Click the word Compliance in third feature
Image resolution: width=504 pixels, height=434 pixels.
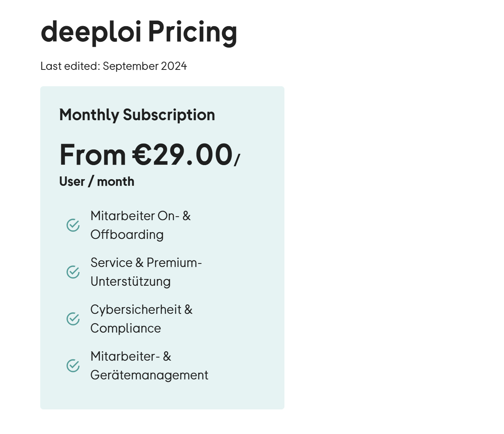pyautogui.click(x=126, y=328)
